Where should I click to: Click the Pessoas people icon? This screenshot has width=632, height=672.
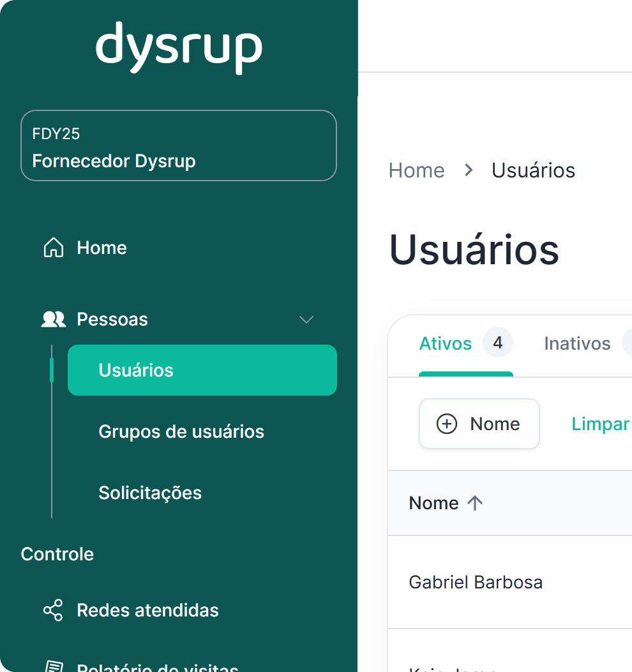click(54, 319)
